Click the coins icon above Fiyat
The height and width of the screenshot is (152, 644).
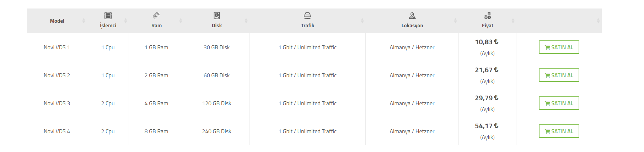click(x=488, y=16)
